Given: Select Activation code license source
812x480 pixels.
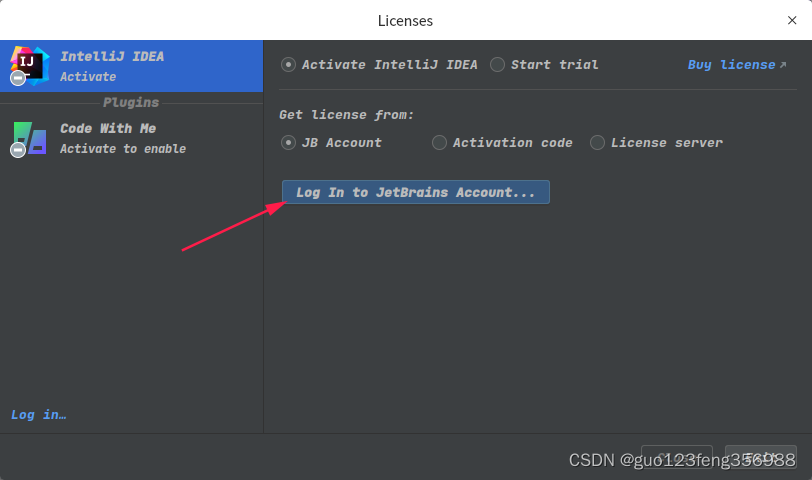Looking at the screenshot, I should (x=502, y=142).
